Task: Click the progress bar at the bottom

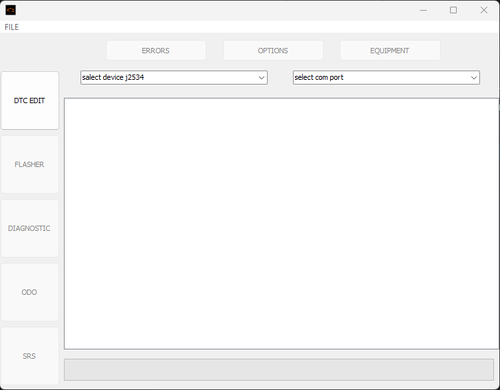Action: pos(279,370)
